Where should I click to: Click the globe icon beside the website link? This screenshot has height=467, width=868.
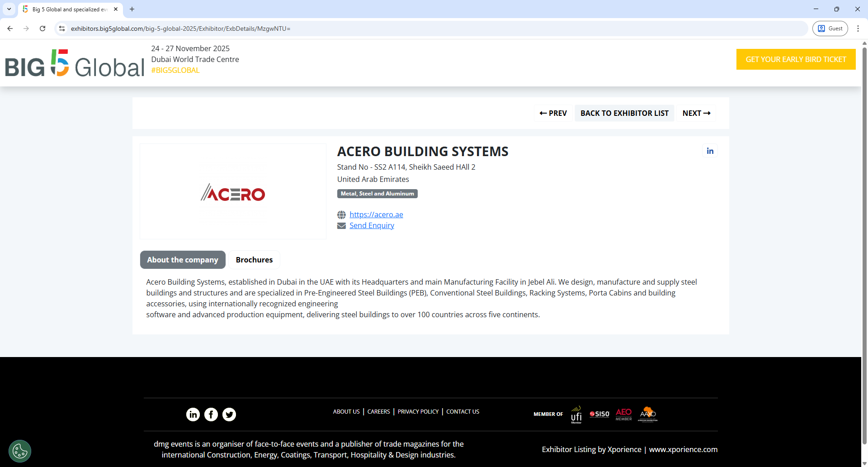[x=341, y=214]
